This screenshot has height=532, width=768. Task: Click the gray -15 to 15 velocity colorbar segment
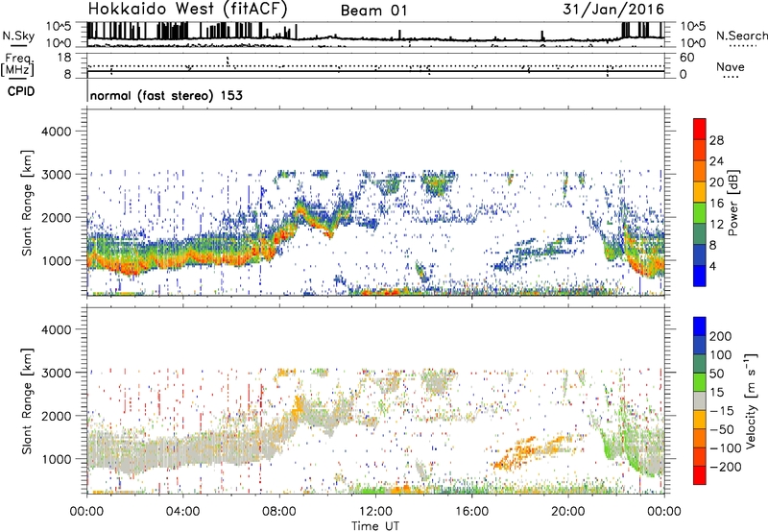click(x=700, y=400)
